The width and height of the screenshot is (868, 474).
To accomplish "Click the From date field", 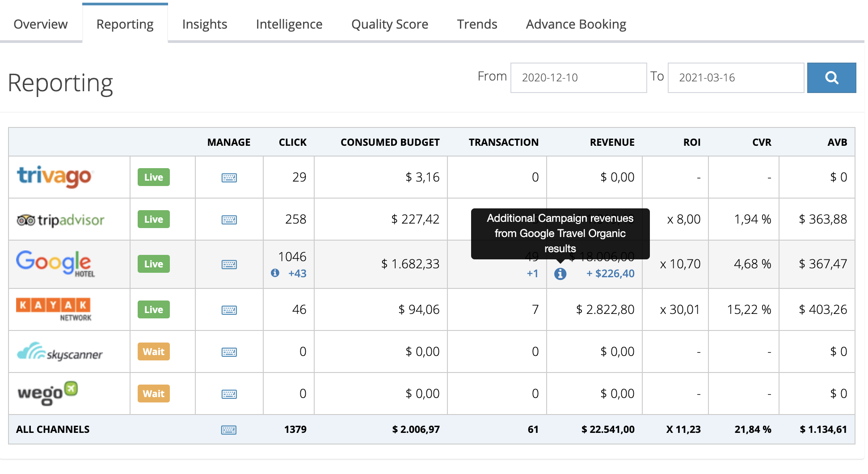I will pyautogui.click(x=578, y=78).
